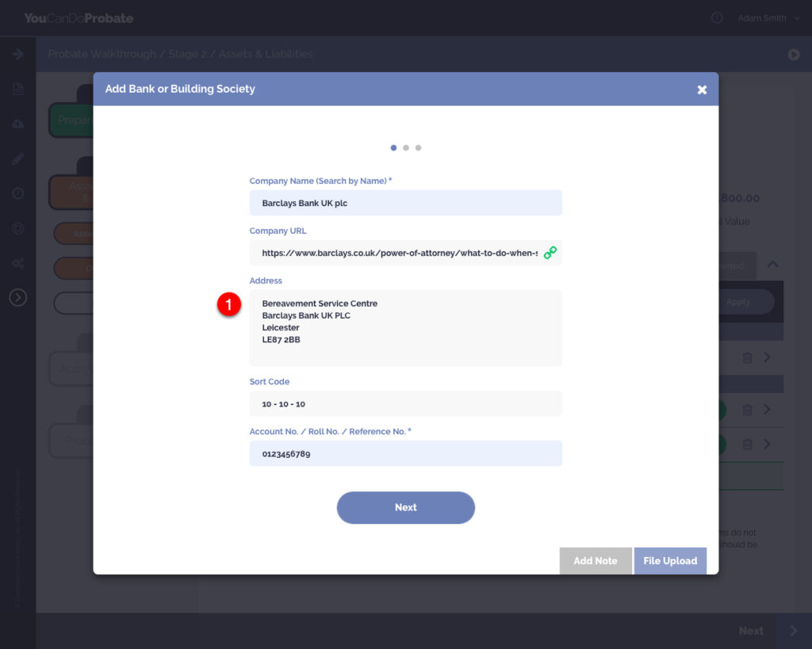Screen dimensions: 812x649
Task: Click the File Upload button
Action: (670, 560)
